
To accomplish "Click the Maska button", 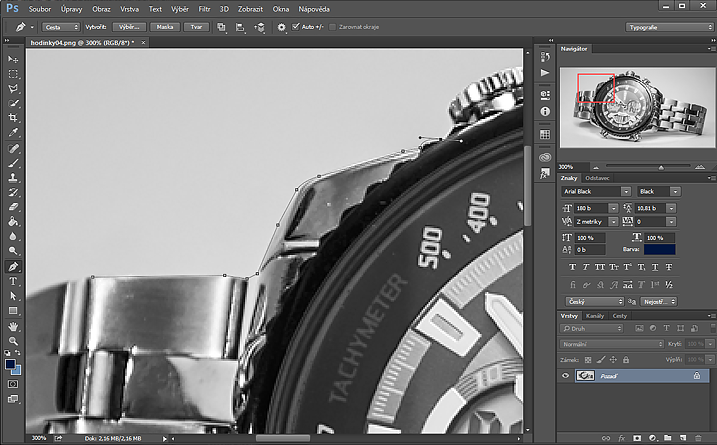I will (165, 27).
